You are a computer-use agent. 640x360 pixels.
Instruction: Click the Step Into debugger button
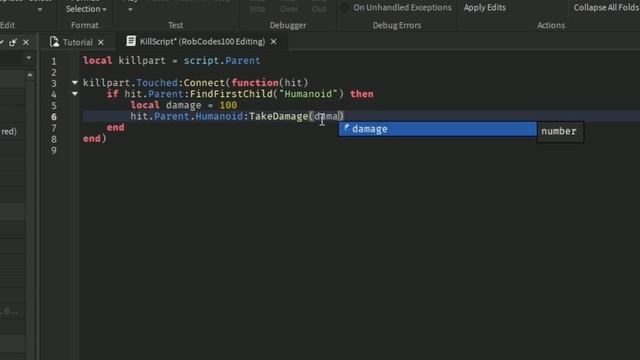coord(257,9)
